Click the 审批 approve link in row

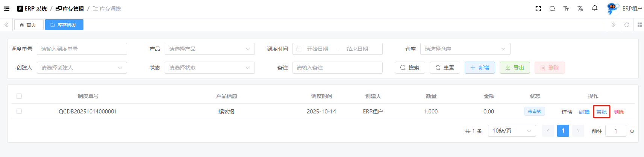(601, 112)
